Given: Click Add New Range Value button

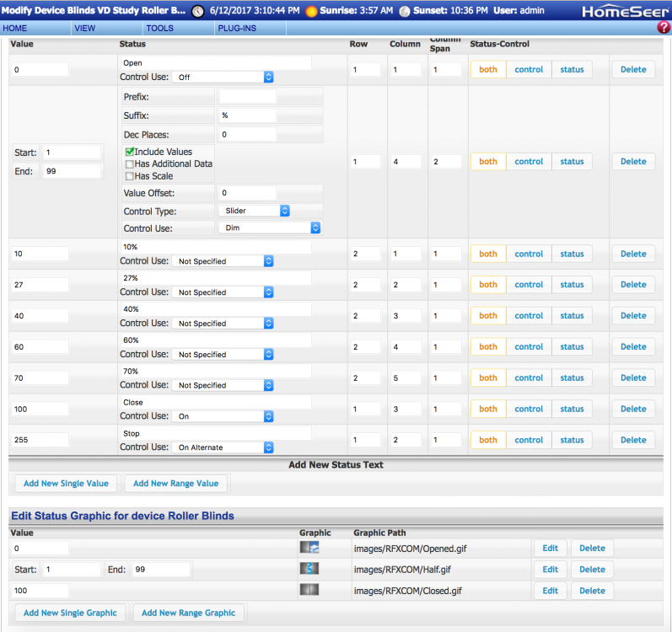Looking at the screenshot, I should pos(175,483).
